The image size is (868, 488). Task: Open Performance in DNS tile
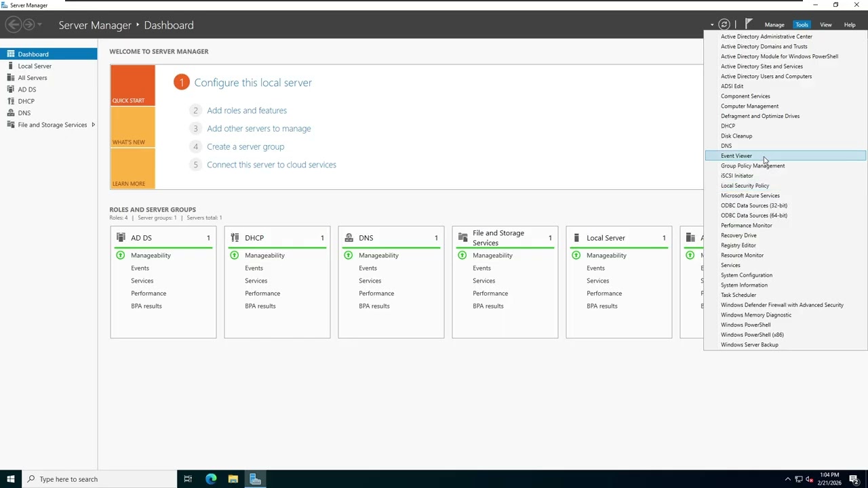tap(376, 293)
